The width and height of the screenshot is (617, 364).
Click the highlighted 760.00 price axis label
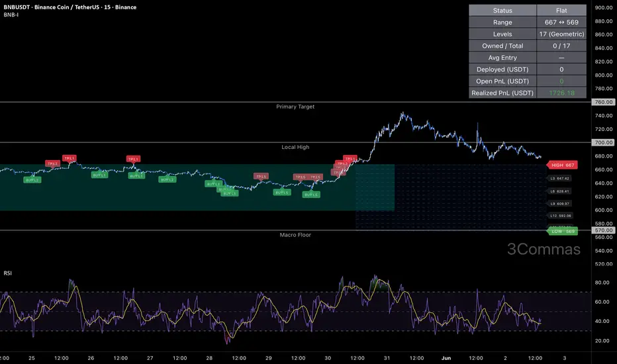tap(603, 102)
